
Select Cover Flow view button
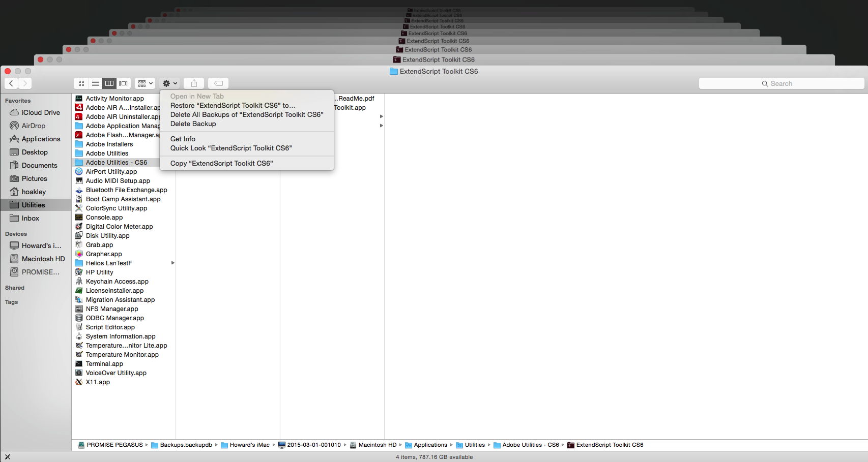click(x=124, y=83)
